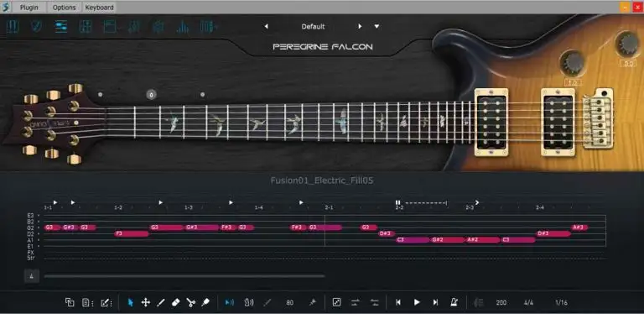
Task: Click the app logo in title bar
Action: pos(6,7)
